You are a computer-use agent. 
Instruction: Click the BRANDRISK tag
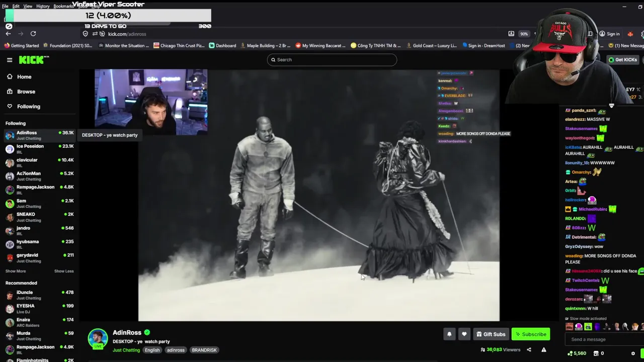pos(204,350)
